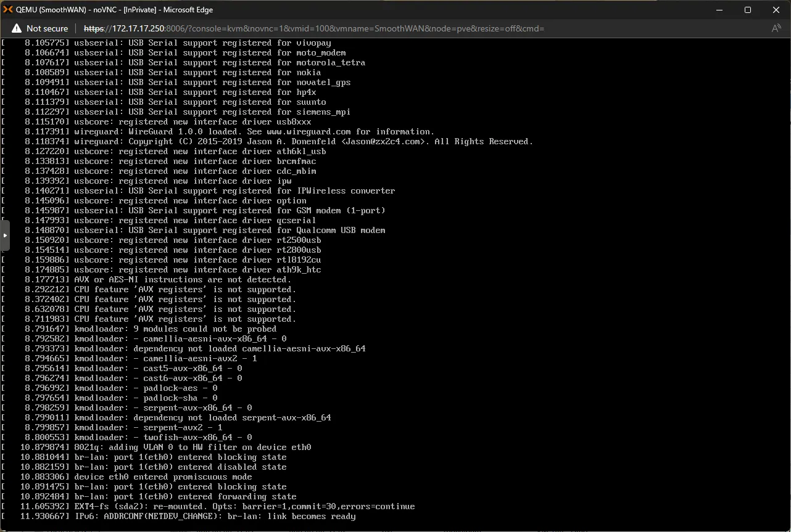The width and height of the screenshot is (791, 532).
Task: Click 'registered for siemens_mpi' line
Action: 176,112
